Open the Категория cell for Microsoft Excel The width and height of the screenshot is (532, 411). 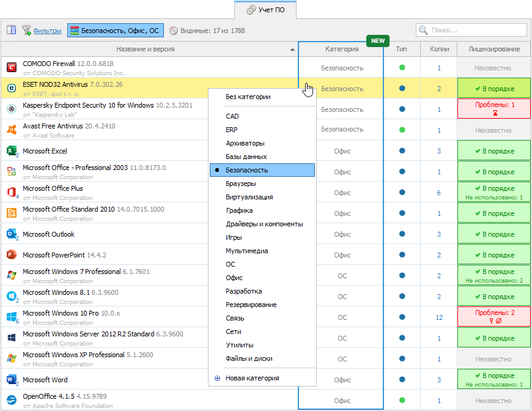(x=342, y=151)
